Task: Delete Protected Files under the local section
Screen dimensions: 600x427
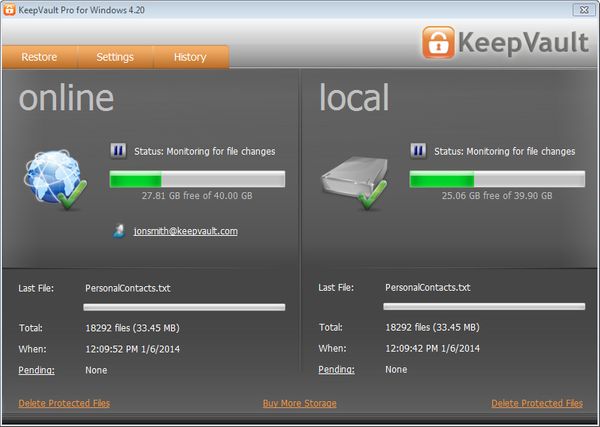Action: [536, 404]
